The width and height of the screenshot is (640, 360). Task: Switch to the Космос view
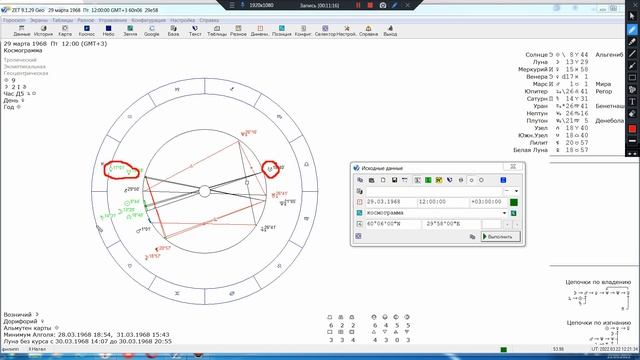87,31
